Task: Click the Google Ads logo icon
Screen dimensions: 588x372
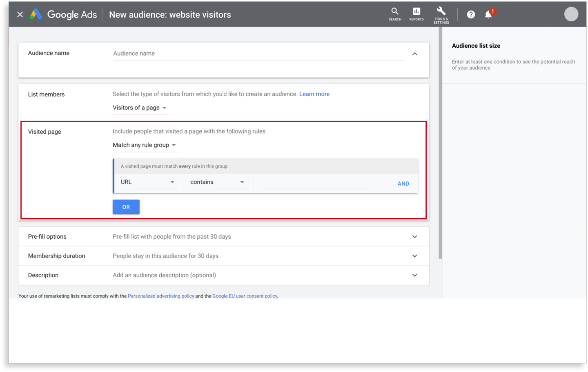Action: tap(36, 14)
